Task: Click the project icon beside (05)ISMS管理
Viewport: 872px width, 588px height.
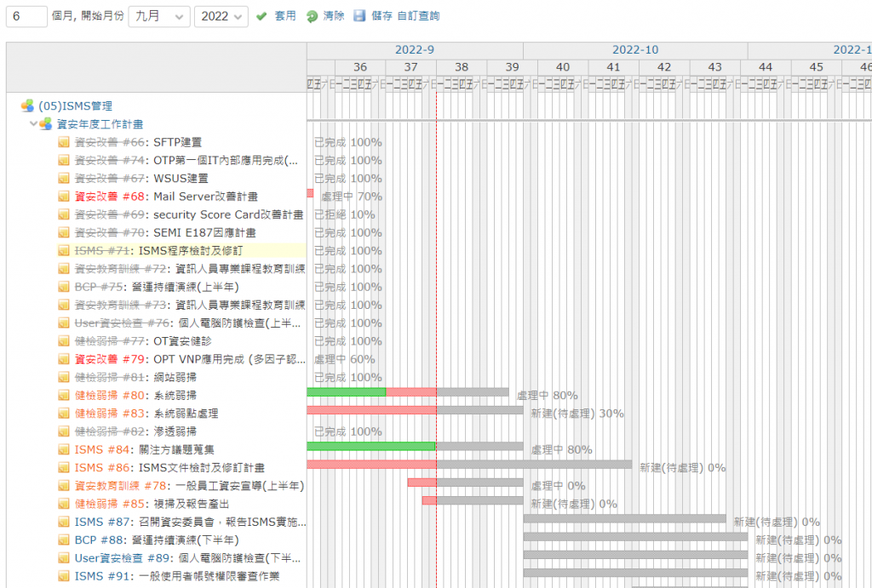Action: [27, 106]
